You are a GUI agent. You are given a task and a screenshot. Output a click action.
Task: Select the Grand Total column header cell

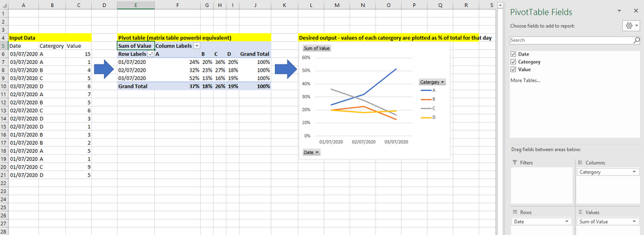[255, 54]
